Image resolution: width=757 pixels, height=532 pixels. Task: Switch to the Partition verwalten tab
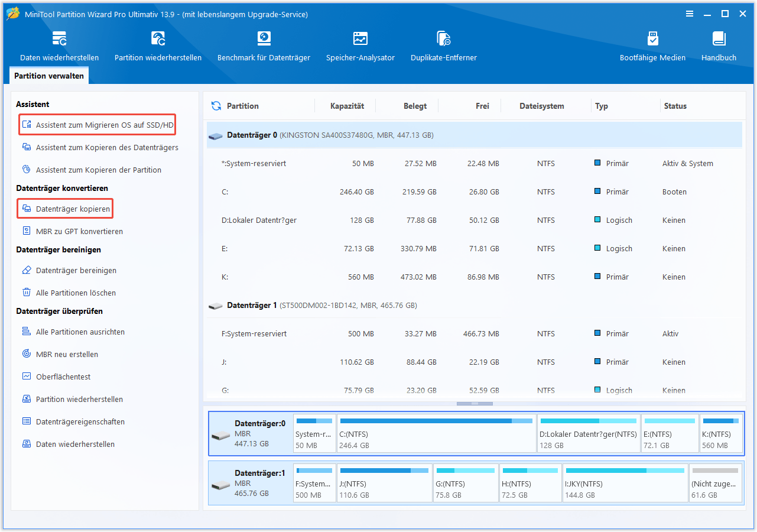pyautogui.click(x=49, y=76)
